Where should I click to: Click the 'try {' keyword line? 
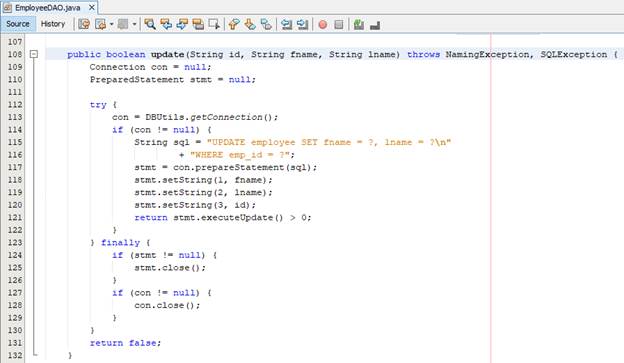click(x=103, y=105)
